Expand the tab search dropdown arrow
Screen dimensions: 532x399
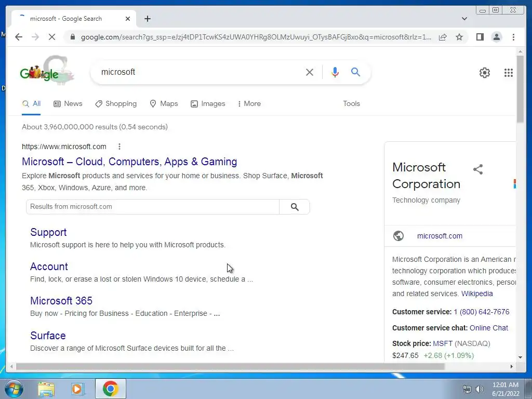point(464,19)
